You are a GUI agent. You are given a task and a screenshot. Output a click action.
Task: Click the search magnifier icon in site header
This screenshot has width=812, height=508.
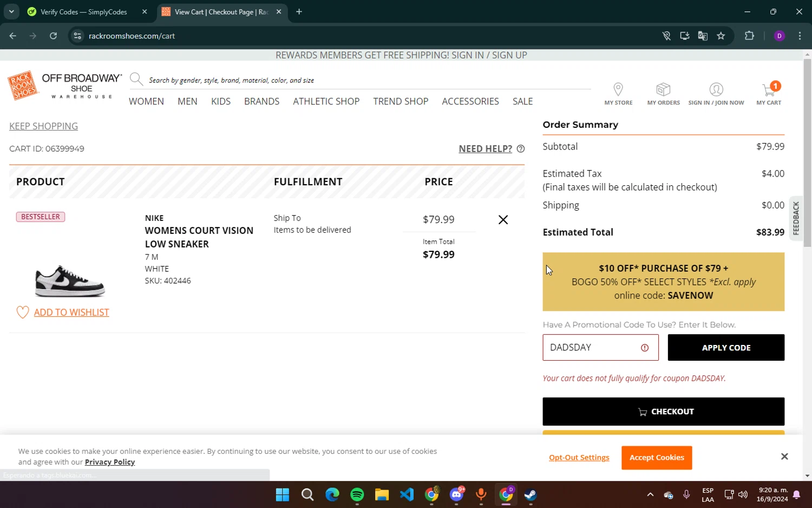point(136,80)
